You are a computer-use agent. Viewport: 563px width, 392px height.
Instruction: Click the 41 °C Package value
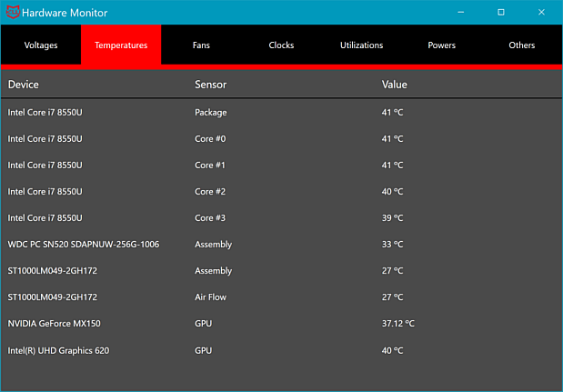point(392,113)
